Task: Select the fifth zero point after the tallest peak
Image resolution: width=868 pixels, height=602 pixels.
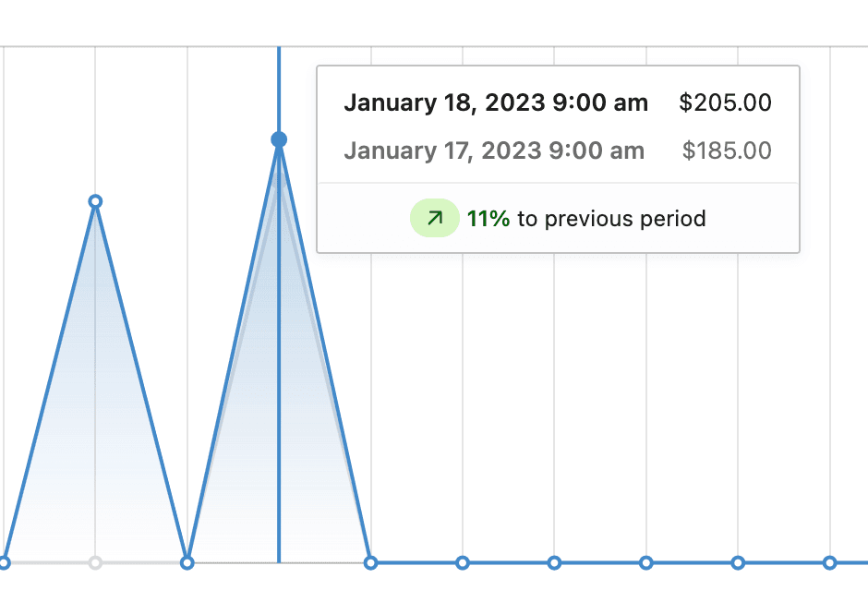Action: pos(738,563)
